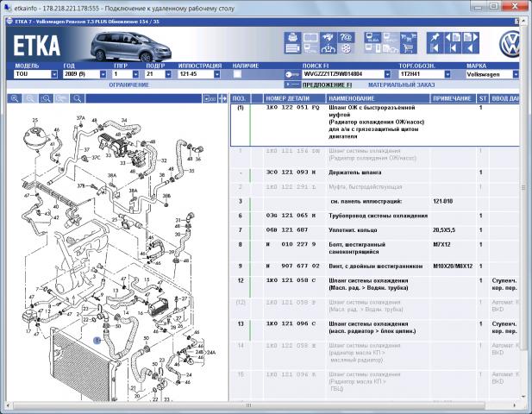Click illustration reference 121-010 in row 3
Image resolution: width=532 pixels, height=414 pixels.
click(x=443, y=201)
